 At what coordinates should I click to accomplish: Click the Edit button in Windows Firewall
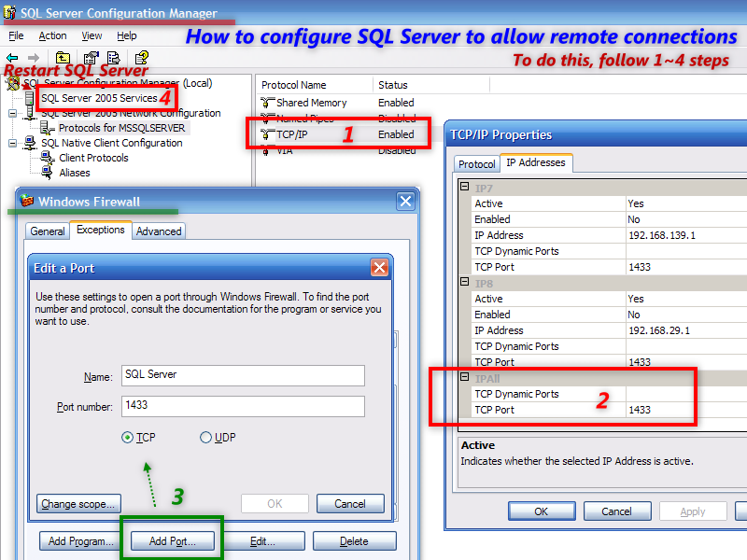tap(262, 541)
